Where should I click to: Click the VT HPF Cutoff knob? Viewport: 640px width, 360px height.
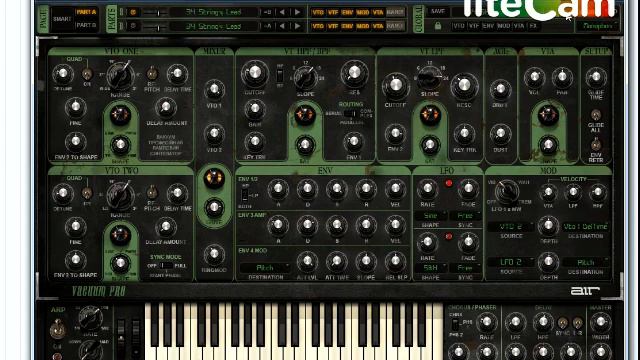click(255, 73)
